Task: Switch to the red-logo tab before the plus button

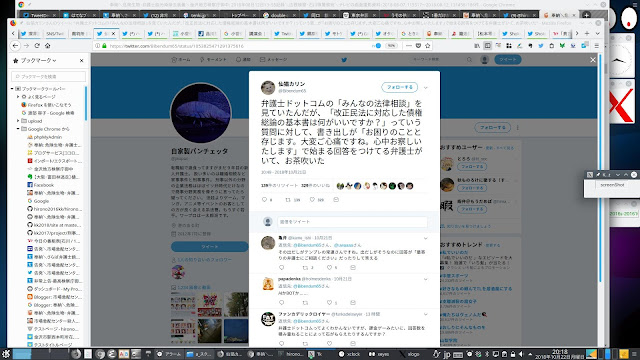Action: click(x=562, y=33)
